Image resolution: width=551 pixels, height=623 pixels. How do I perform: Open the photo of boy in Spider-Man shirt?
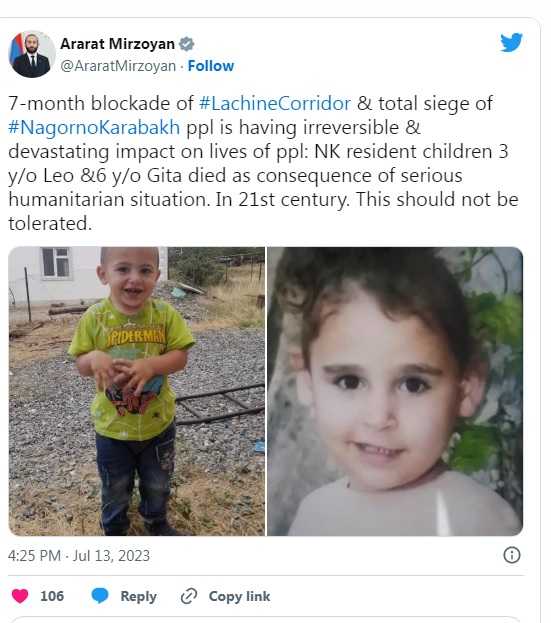137,391
